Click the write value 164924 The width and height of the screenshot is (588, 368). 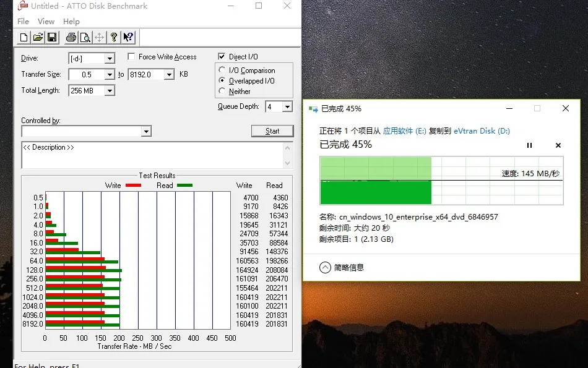[247, 270]
